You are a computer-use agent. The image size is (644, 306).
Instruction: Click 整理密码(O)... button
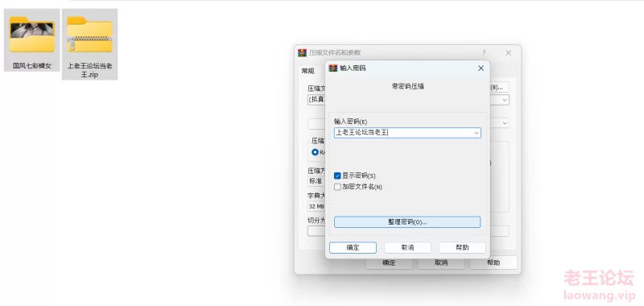(x=407, y=221)
